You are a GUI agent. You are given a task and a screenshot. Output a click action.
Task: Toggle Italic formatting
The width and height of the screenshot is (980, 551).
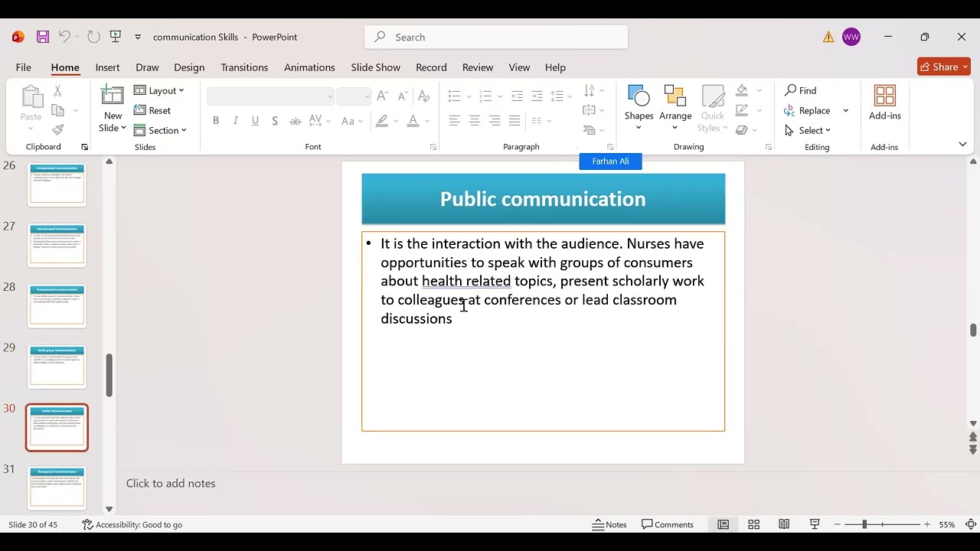[x=235, y=120]
